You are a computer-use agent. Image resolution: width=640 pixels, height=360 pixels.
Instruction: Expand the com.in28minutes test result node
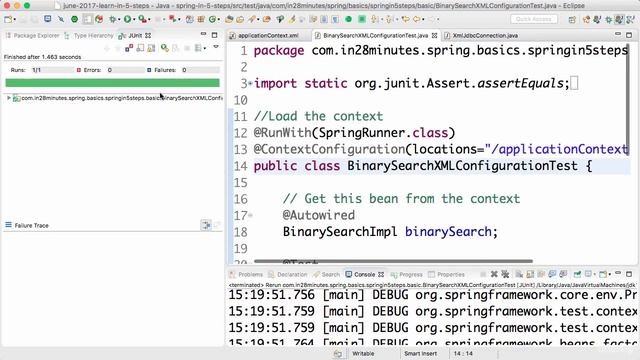click(x=9, y=98)
